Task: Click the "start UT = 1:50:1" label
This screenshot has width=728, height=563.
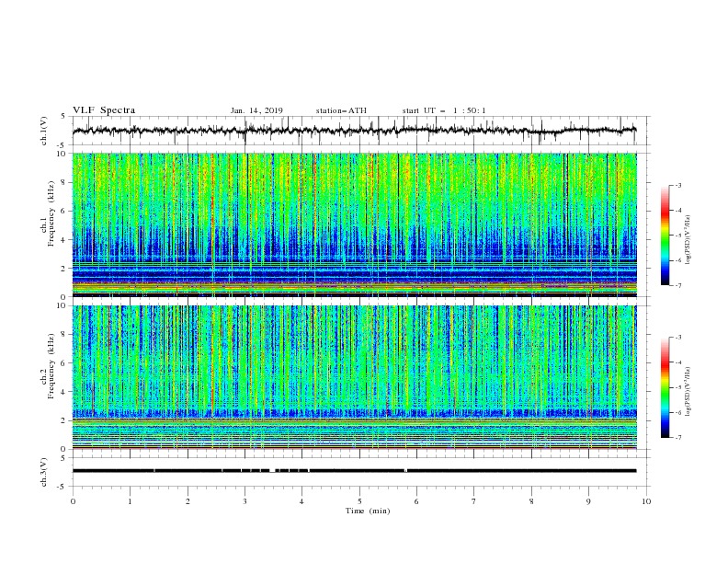Action: tap(444, 110)
